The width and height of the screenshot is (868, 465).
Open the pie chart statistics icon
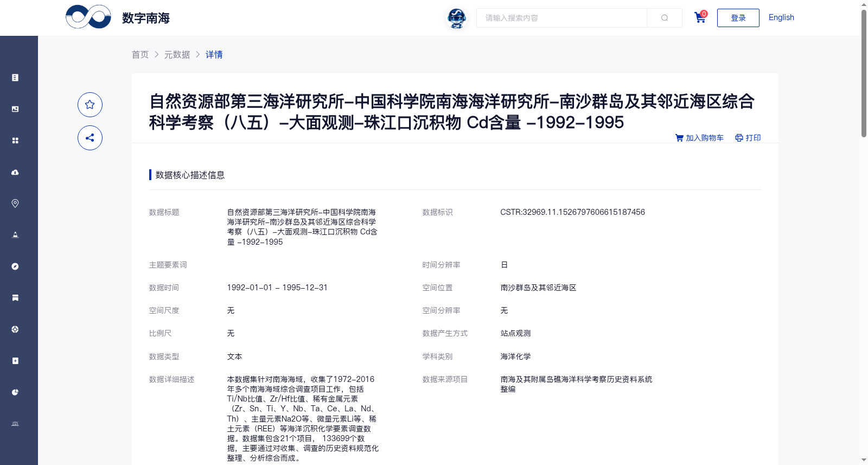click(15, 392)
